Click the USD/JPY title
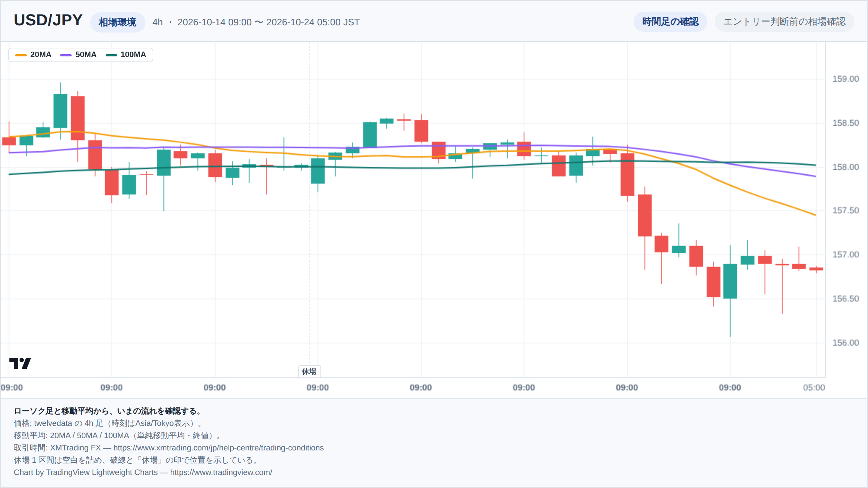868x488 pixels. click(48, 20)
